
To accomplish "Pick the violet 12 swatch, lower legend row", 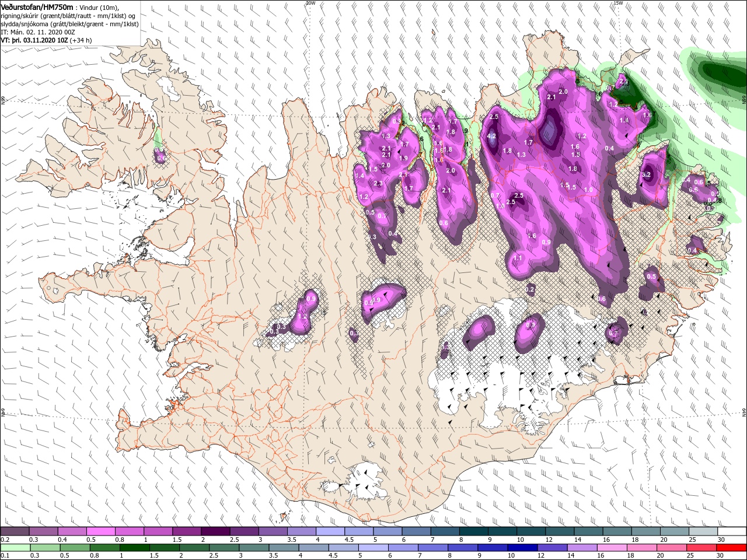I will 552,547.
